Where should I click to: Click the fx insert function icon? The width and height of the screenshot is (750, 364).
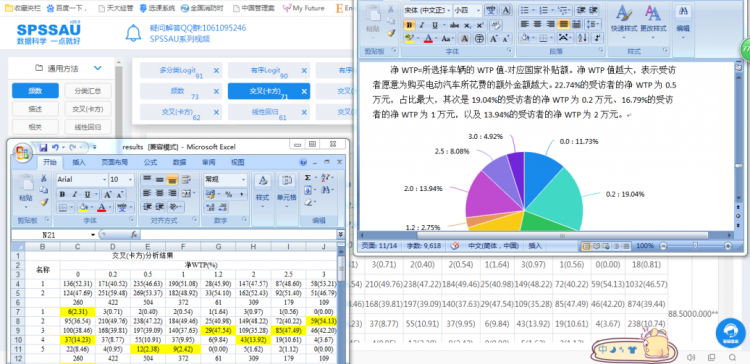134,235
